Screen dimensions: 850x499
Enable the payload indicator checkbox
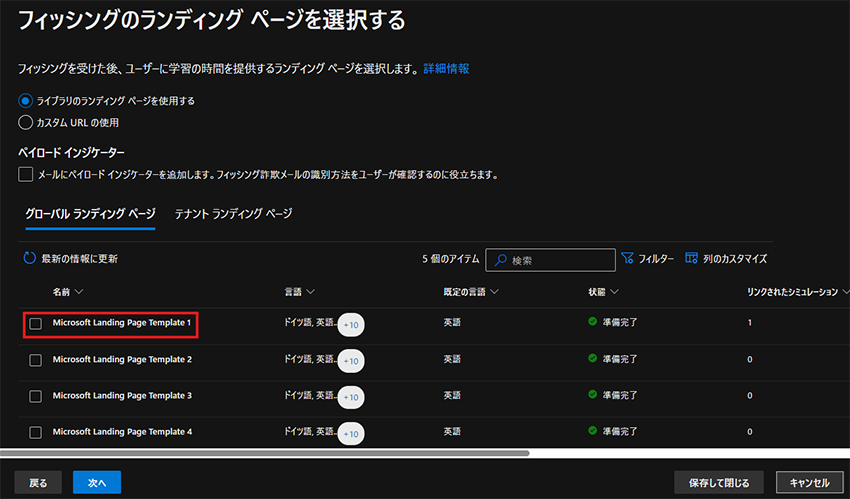25,174
